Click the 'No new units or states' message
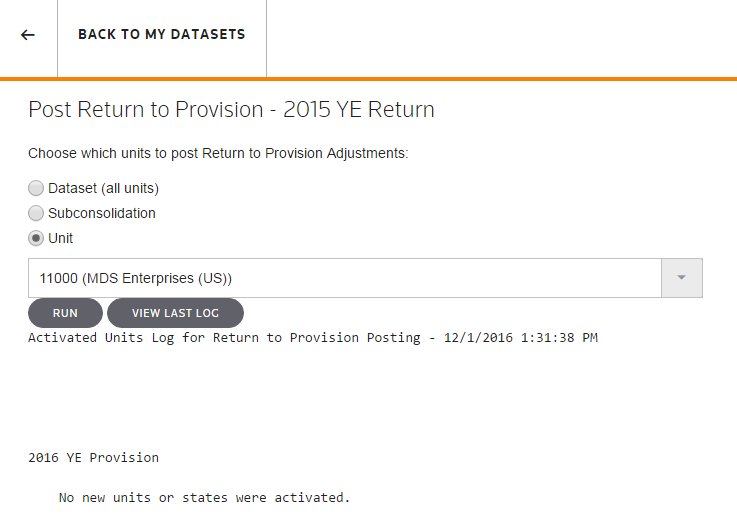Screen dimensions: 737x517 (x=205, y=497)
